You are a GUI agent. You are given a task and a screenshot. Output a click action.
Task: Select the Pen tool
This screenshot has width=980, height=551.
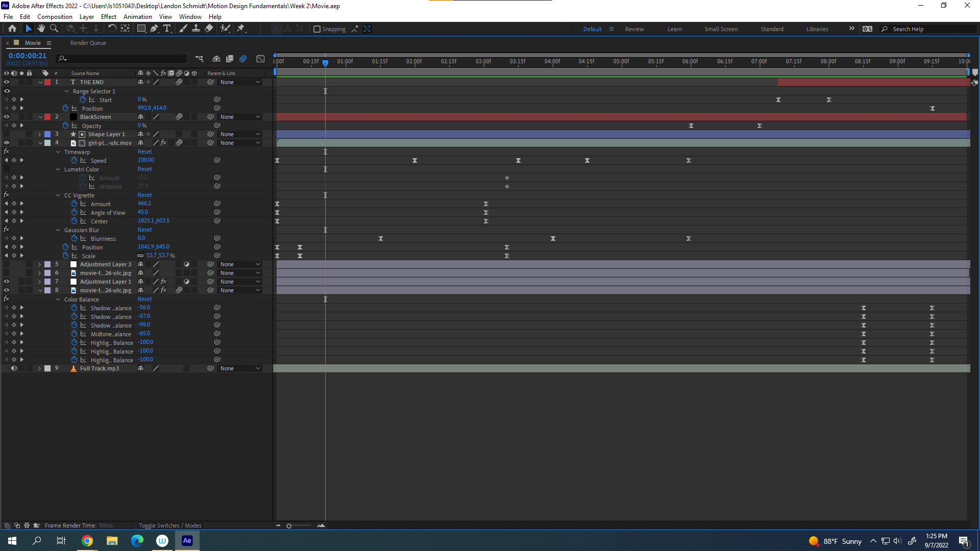[154, 29]
